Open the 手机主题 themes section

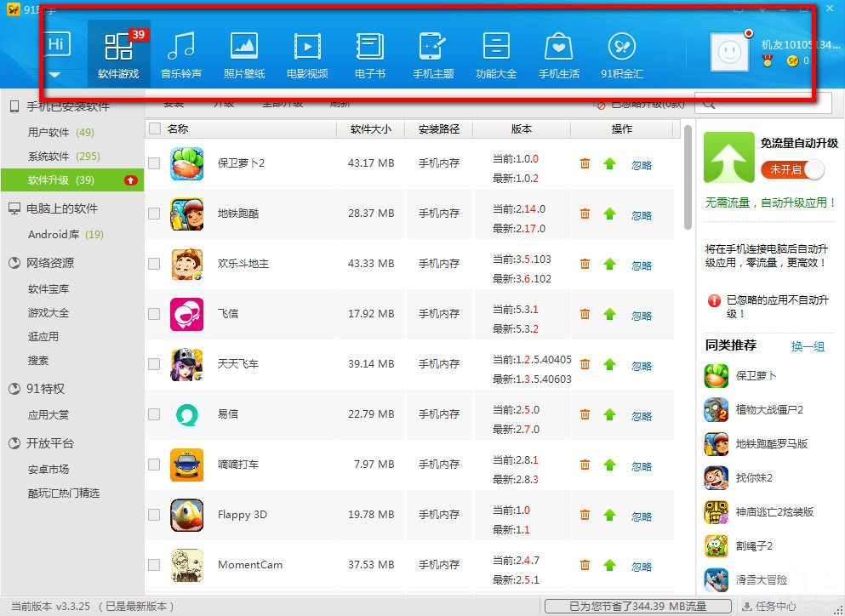[433, 54]
